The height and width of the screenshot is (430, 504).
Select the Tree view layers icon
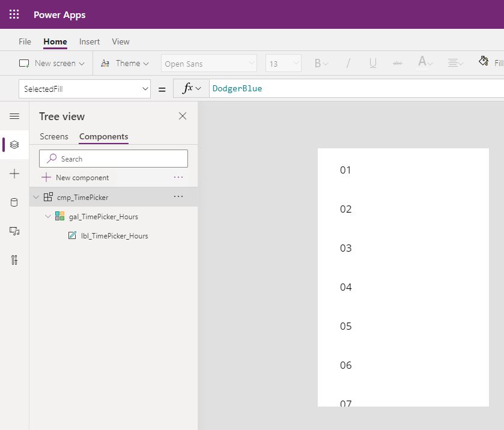point(14,145)
